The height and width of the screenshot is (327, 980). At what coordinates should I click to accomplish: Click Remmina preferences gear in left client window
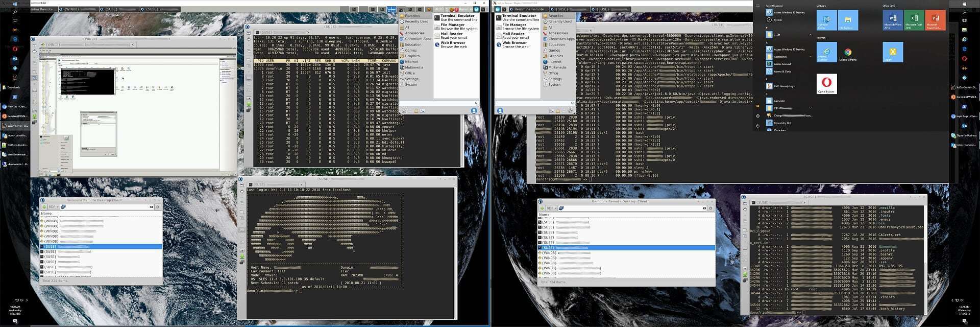coord(158,207)
